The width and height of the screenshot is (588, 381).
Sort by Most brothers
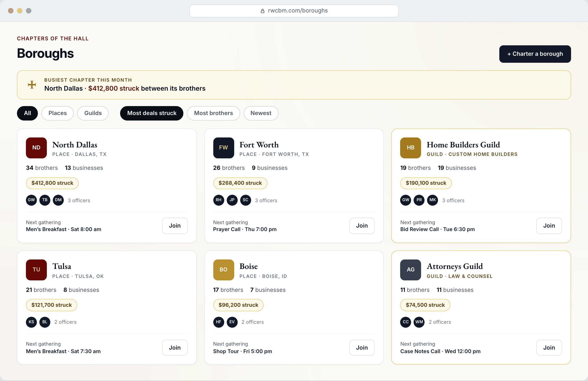[x=214, y=113]
